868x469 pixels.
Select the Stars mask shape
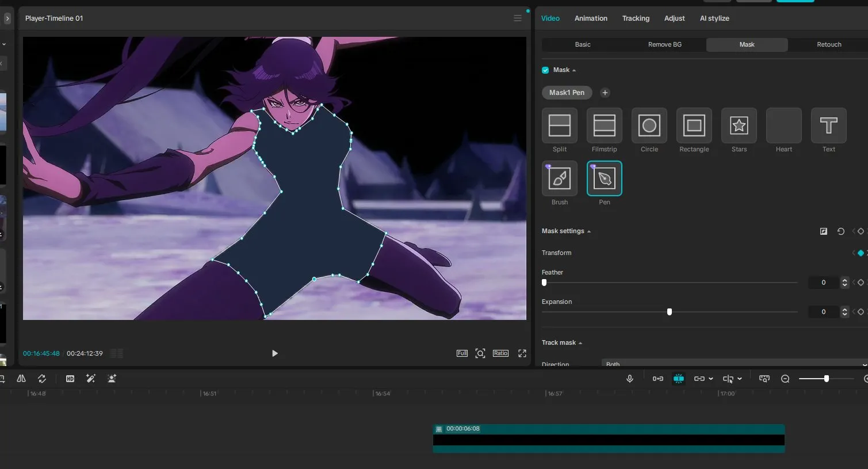[739, 125]
